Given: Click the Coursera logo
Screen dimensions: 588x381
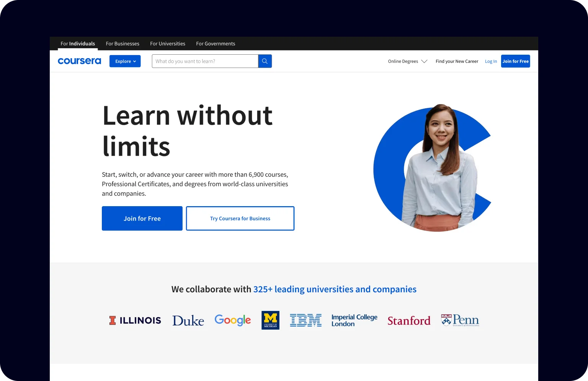Looking at the screenshot, I should pos(79,61).
